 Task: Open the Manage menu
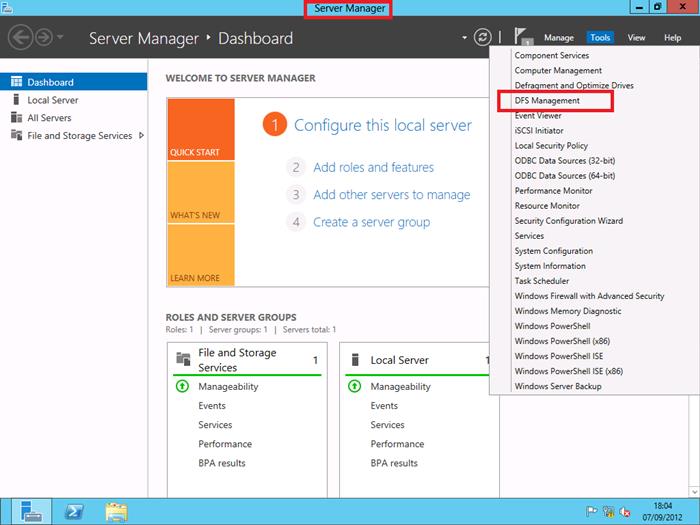coord(558,38)
